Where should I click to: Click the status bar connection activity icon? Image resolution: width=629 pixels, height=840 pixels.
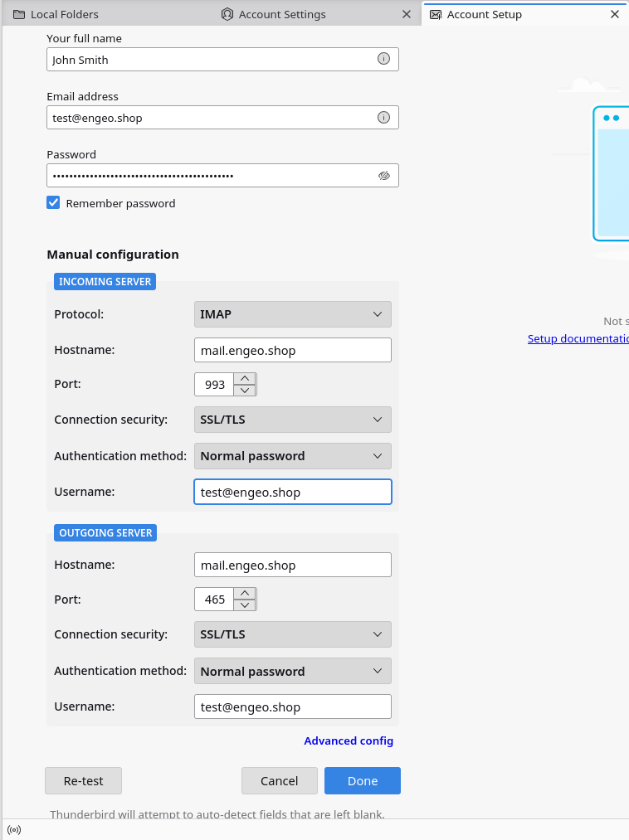[x=13, y=829]
